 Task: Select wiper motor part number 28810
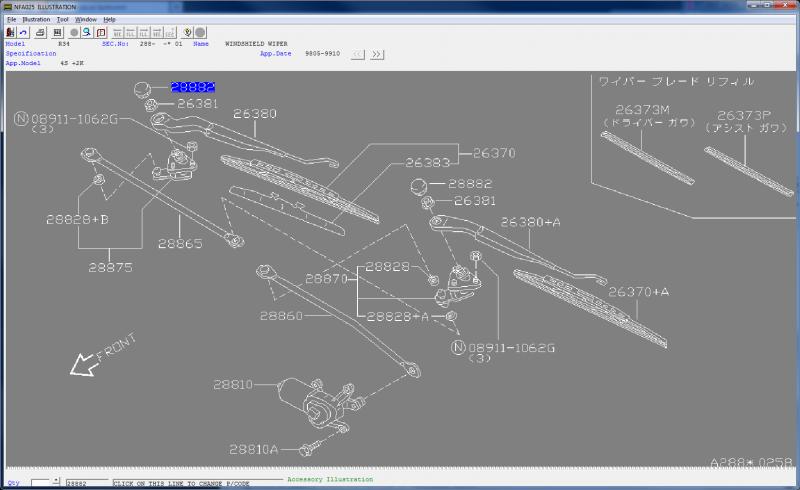pos(233,384)
